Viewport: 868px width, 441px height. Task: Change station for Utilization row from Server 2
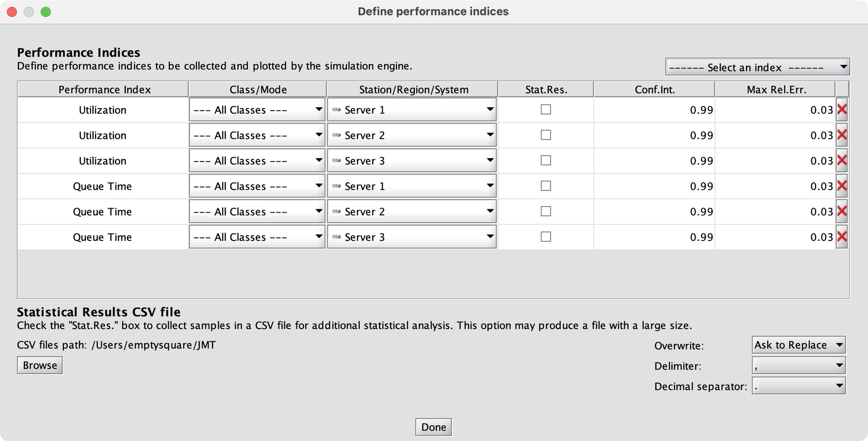click(412, 135)
